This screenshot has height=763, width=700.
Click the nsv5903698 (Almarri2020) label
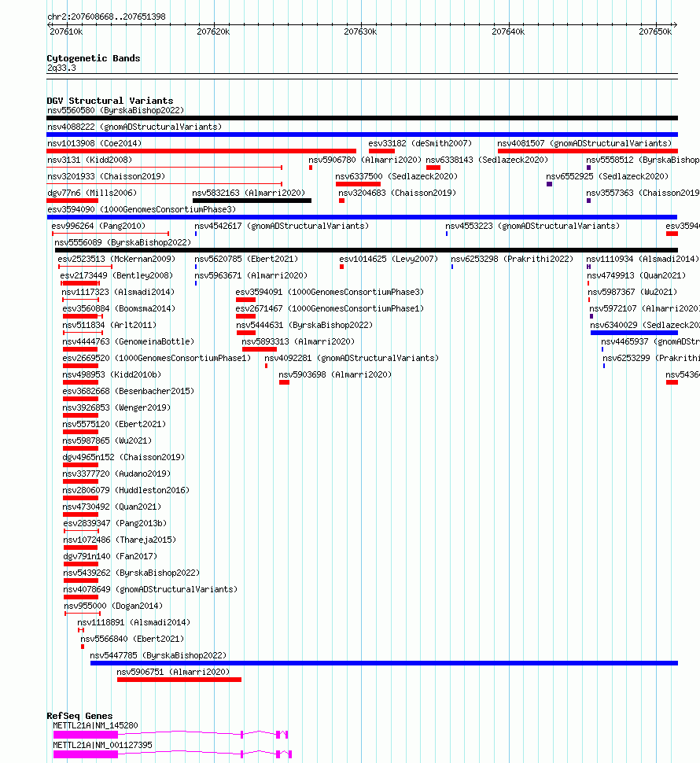(x=335, y=375)
